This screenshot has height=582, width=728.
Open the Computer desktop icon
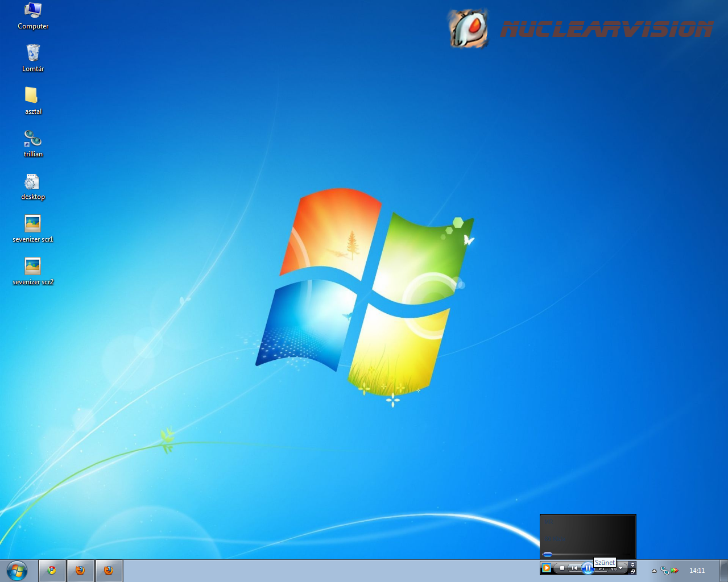pyautogui.click(x=33, y=16)
